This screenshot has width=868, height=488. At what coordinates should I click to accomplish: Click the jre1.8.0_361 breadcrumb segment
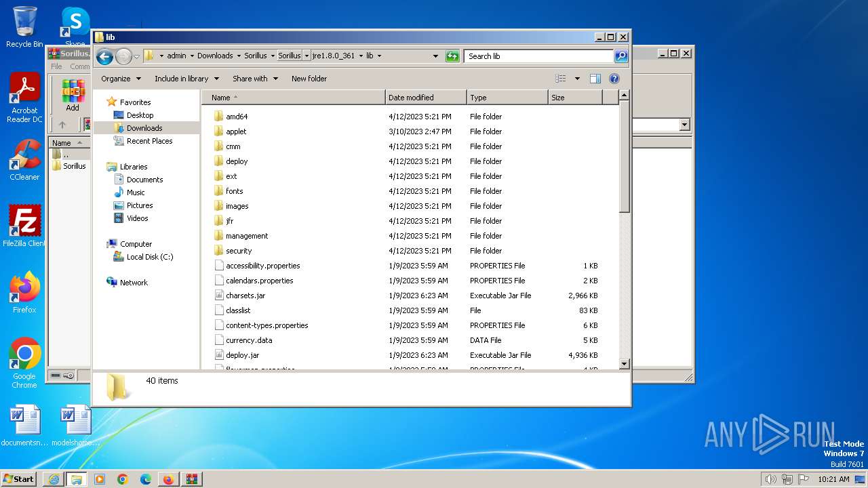pyautogui.click(x=334, y=56)
